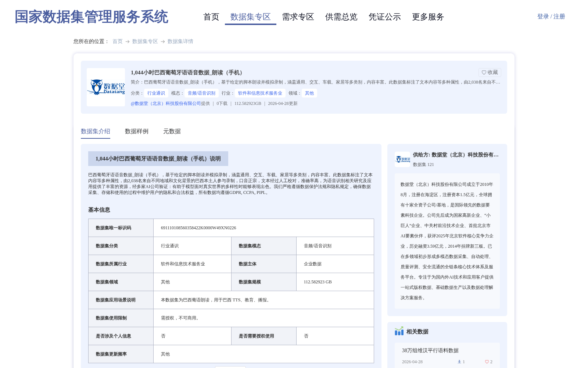Click the 软件和信息技术服务业 industry tag
The height and width of the screenshot is (368, 588).
(x=260, y=93)
